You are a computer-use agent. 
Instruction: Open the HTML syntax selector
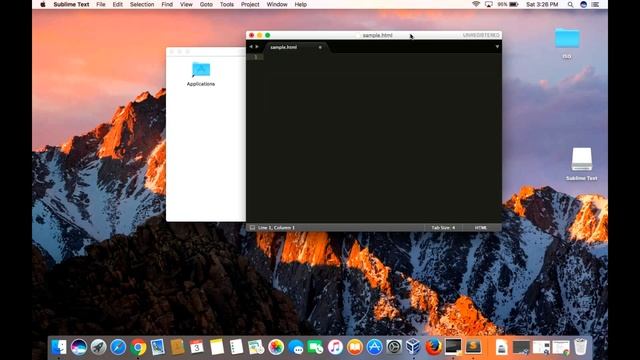click(480, 228)
